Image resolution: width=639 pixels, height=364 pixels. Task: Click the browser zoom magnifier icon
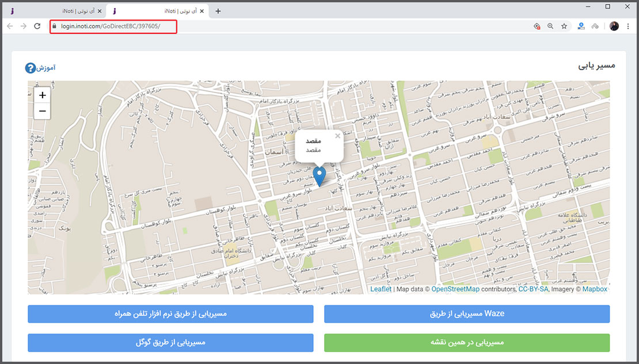[550, 26]
